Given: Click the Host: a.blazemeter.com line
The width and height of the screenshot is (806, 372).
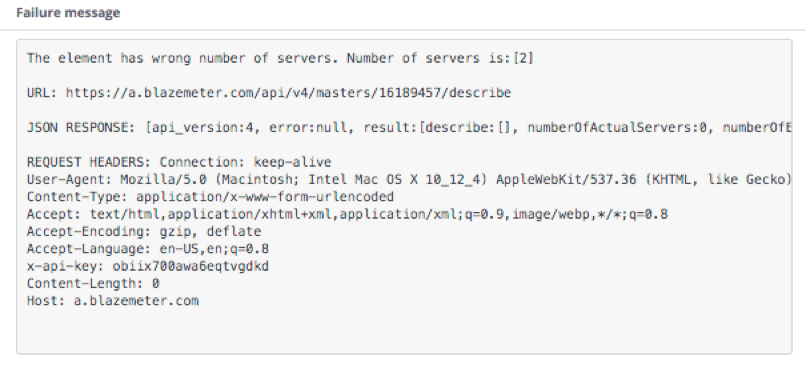Looking at the screenshot, I should point(113,301).
